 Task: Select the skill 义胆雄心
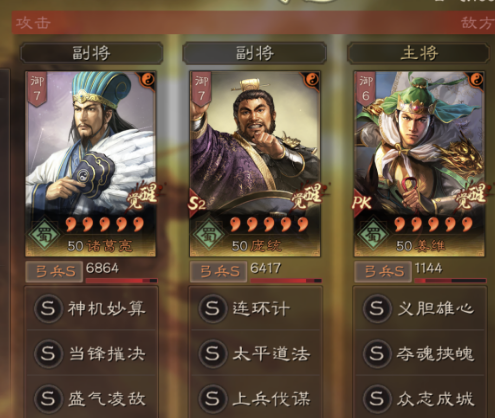420,308
